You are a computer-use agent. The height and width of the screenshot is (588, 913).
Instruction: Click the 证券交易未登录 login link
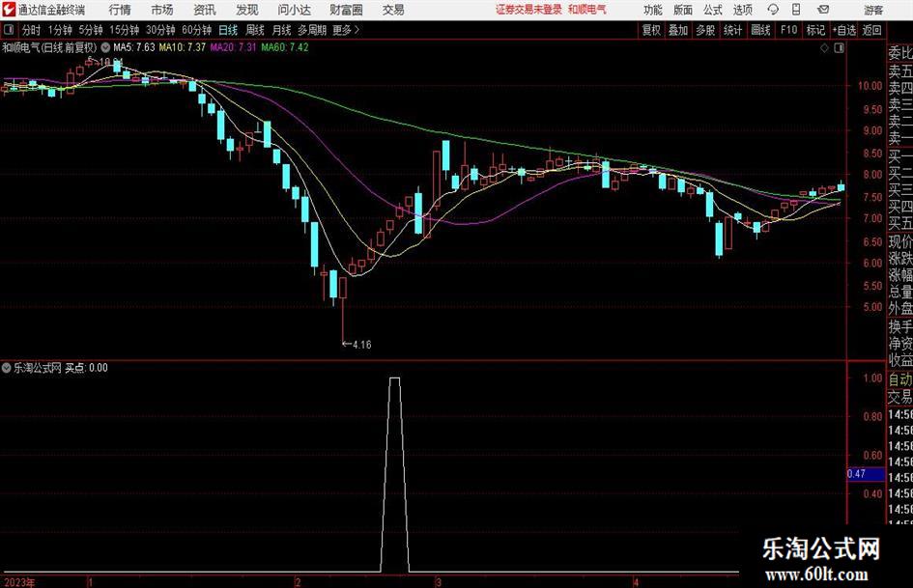pyautogui.click(x=528, y=10)
